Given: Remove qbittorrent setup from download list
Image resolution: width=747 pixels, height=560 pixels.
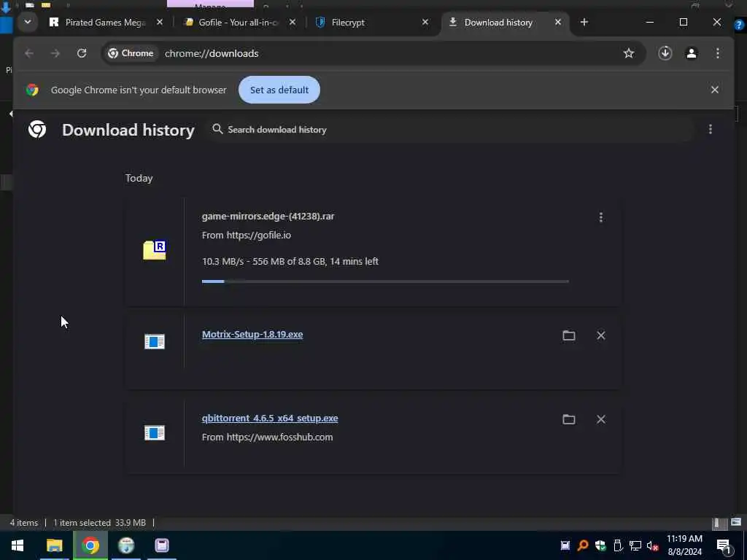Looking at the screenshot, I should (601, 419).
